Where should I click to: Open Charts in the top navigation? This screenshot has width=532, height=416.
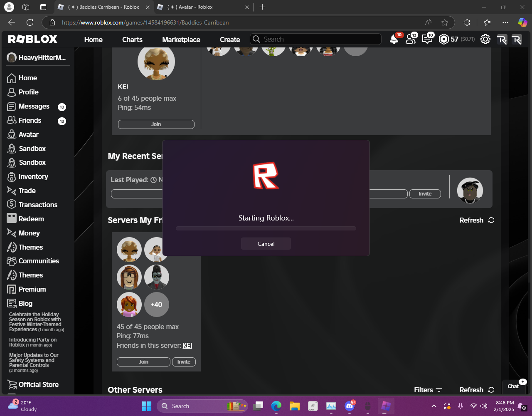[132, 40]
